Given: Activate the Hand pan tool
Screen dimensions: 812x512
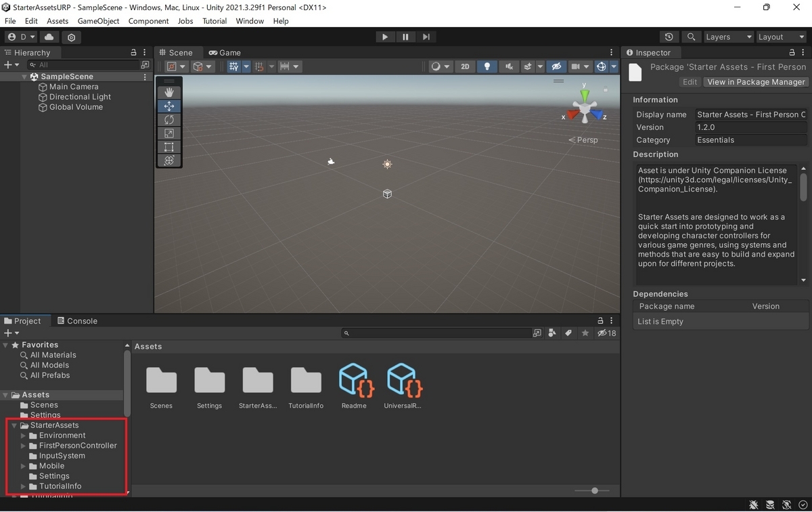Looking at the screenshot, I should [x=168, y=92].
